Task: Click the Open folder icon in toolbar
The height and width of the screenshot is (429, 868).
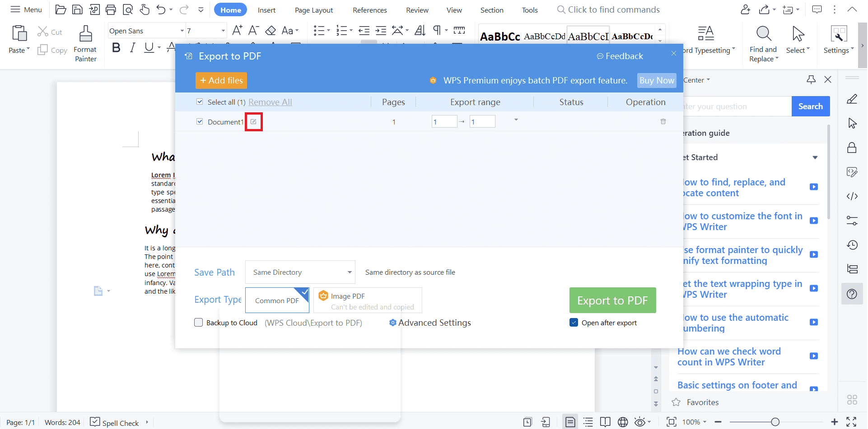Action: [61, 9]
